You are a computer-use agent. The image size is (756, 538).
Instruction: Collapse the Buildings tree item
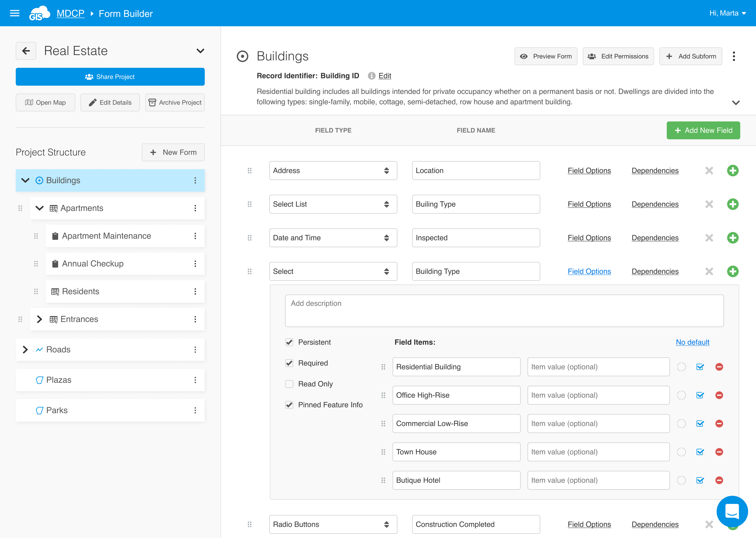25,180
